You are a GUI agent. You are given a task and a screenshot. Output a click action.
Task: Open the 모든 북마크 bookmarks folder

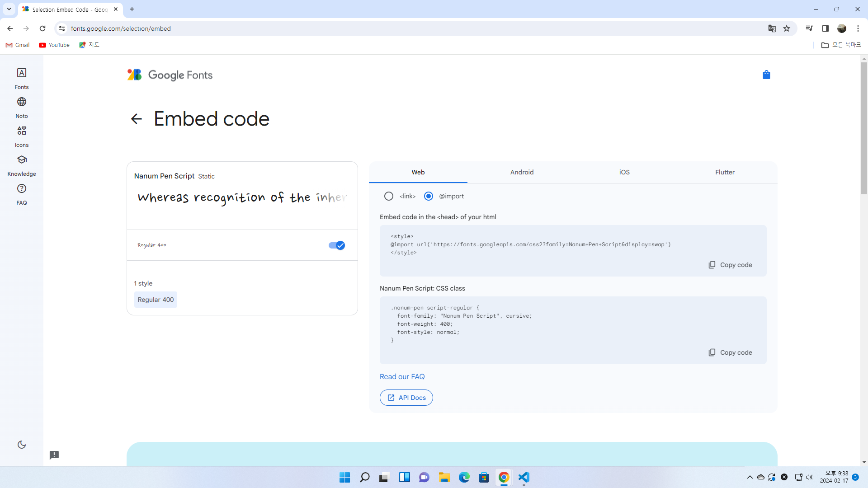click(x=841, y=45)
